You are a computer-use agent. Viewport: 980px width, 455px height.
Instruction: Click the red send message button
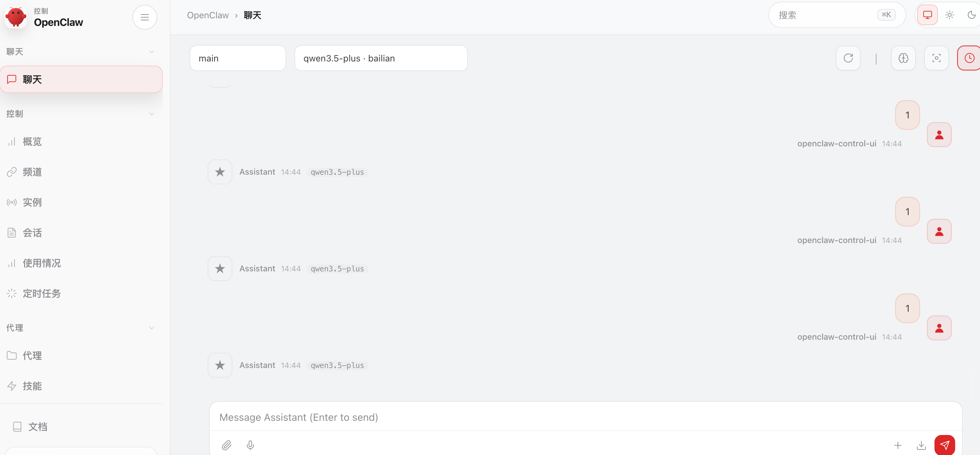pos(944,445)
